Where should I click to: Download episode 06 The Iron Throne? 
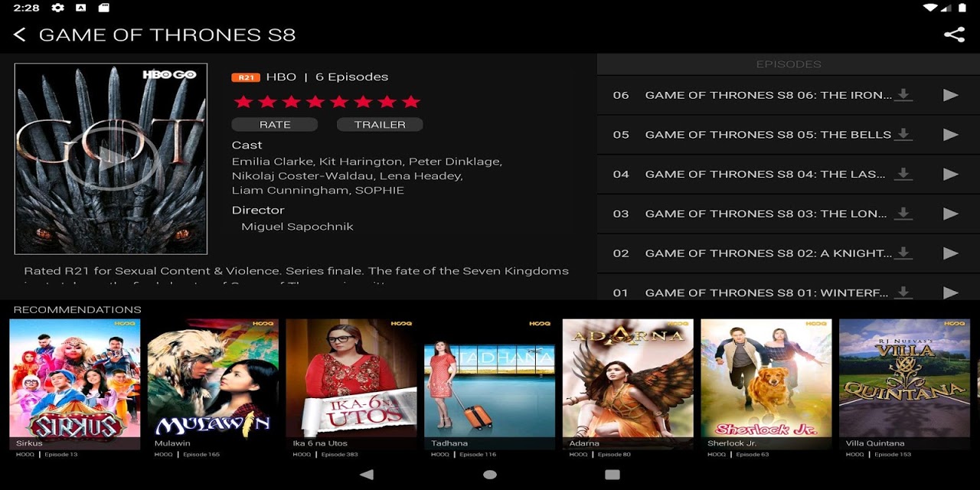point(903,95)
